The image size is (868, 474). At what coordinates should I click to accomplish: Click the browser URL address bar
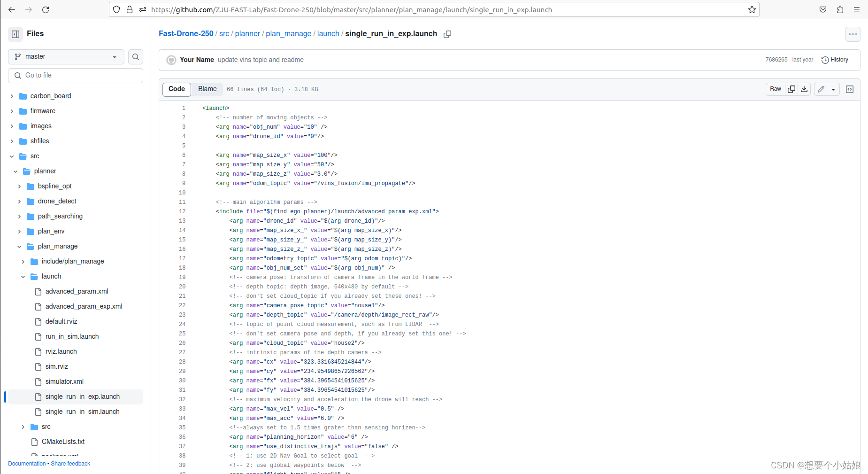tap(434, 9)
